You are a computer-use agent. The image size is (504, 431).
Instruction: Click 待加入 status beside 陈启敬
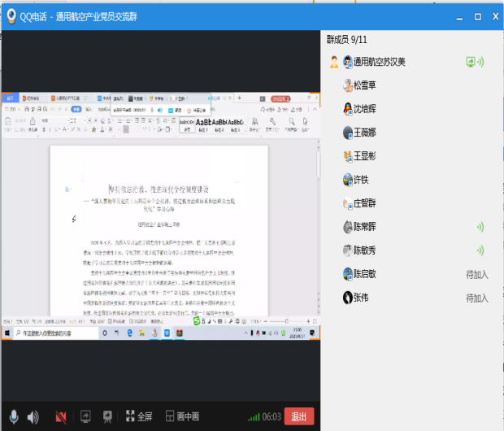[476, 274]
